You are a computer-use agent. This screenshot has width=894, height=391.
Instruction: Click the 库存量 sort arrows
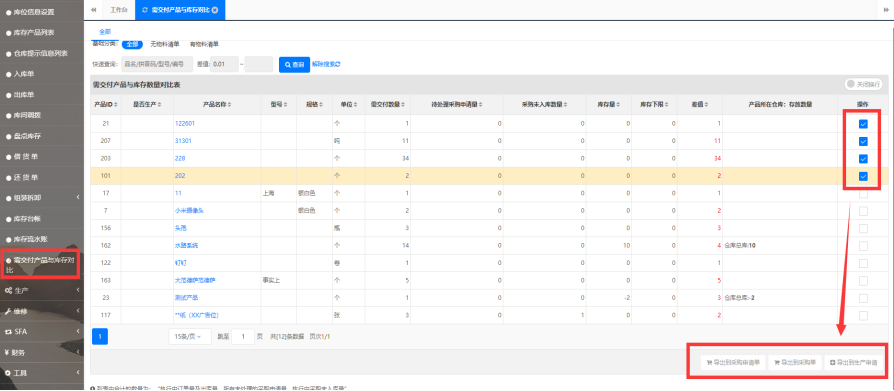click(618, 105)
